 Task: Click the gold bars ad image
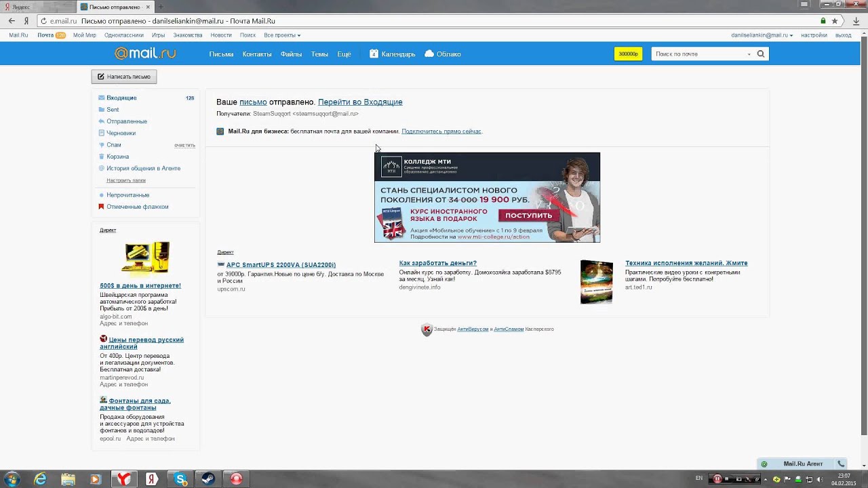[x=146, y=258]
